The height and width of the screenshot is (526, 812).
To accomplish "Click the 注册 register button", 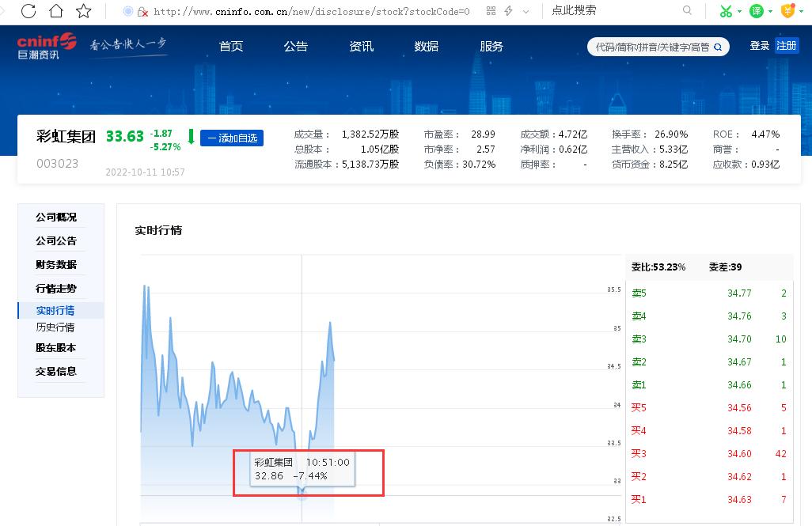I will click(x=786, y=46).
